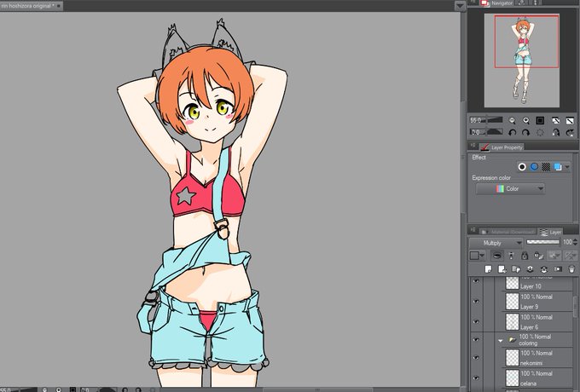Click Transfer to lower layer icon

[530, 269]
